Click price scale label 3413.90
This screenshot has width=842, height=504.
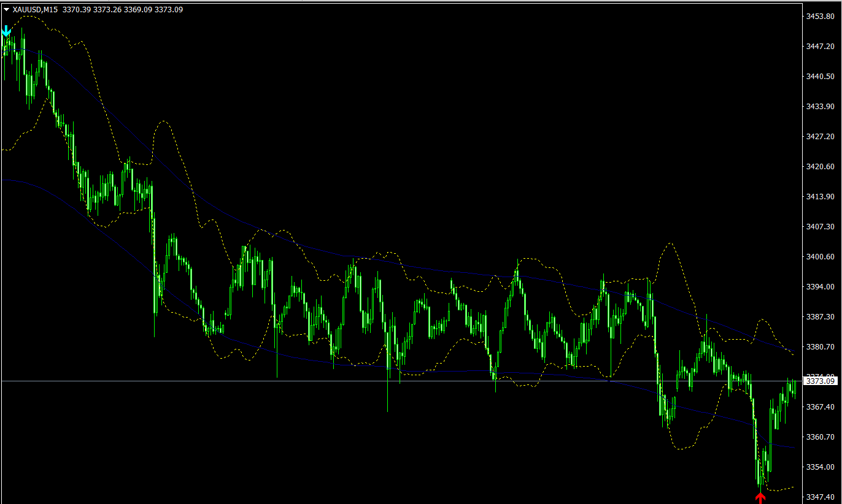tap(820, 196)
